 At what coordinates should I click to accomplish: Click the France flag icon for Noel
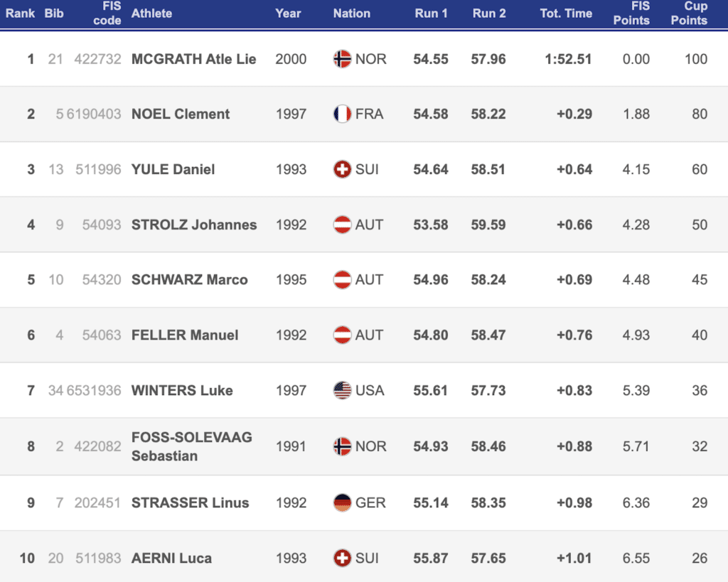coord(342,114)
